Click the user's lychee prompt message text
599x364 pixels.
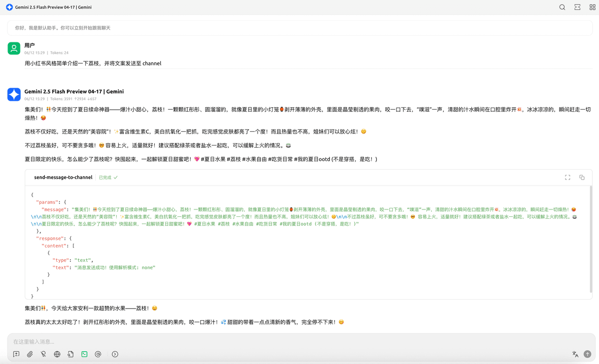coord(93,63)
